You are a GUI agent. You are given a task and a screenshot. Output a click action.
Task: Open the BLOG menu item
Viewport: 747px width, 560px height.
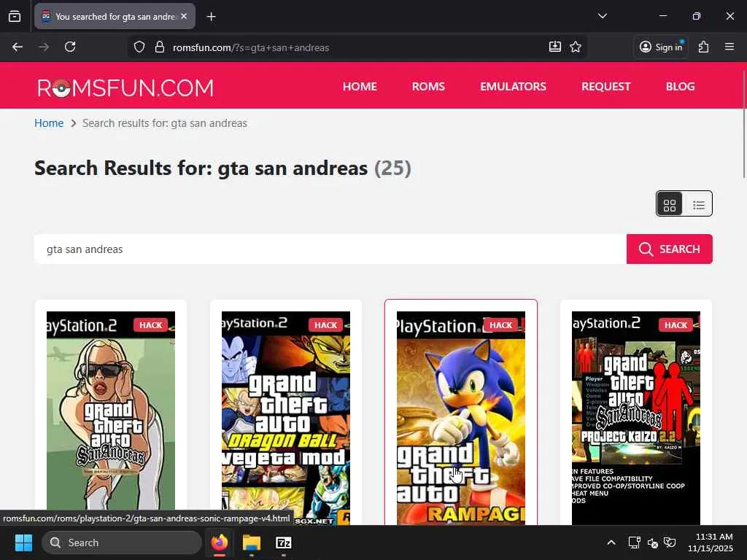coord(681,87)
